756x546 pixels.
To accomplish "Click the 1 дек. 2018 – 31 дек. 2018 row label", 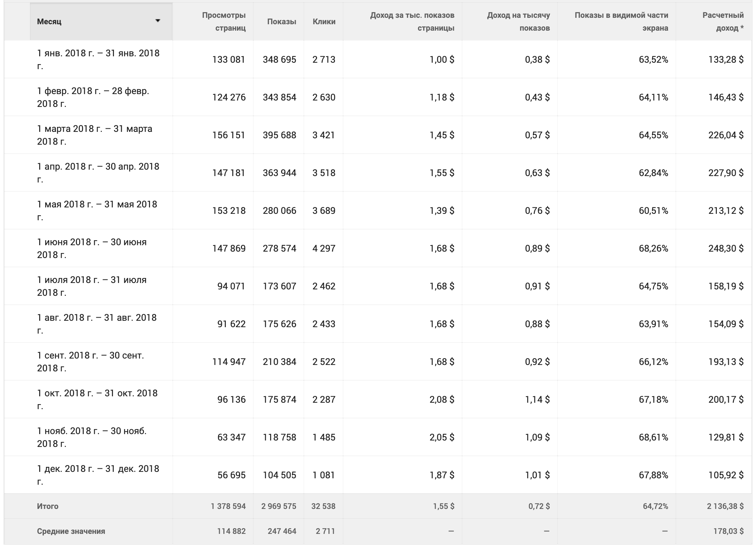I will (98, 475).
